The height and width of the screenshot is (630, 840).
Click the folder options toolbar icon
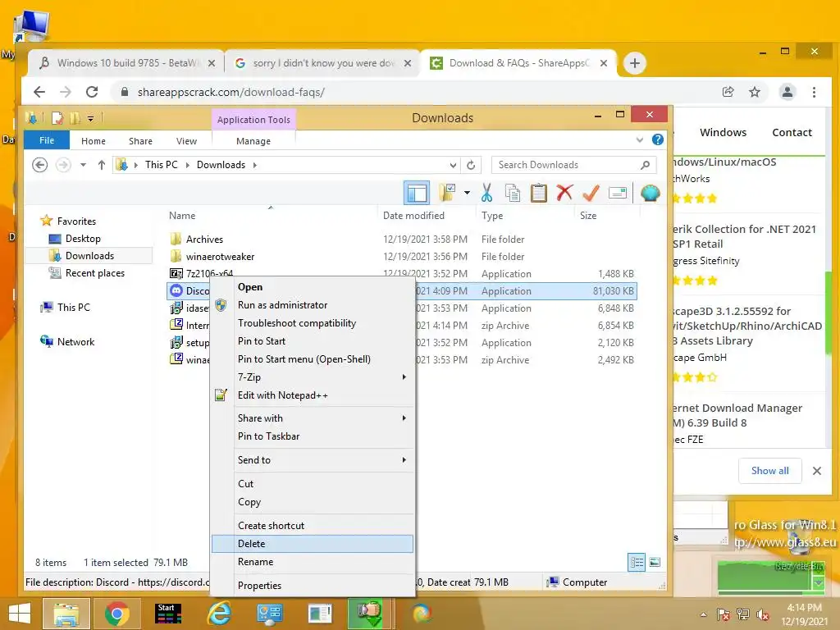click(447, 193)
